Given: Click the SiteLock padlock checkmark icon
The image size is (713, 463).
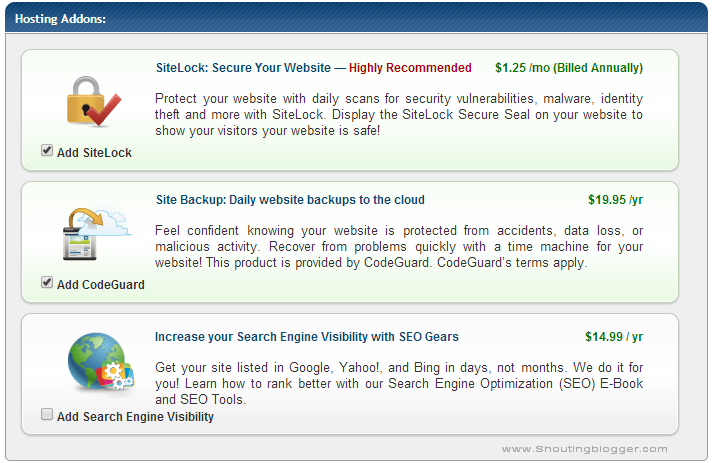Looking at the screenshot, I should 93,102.
